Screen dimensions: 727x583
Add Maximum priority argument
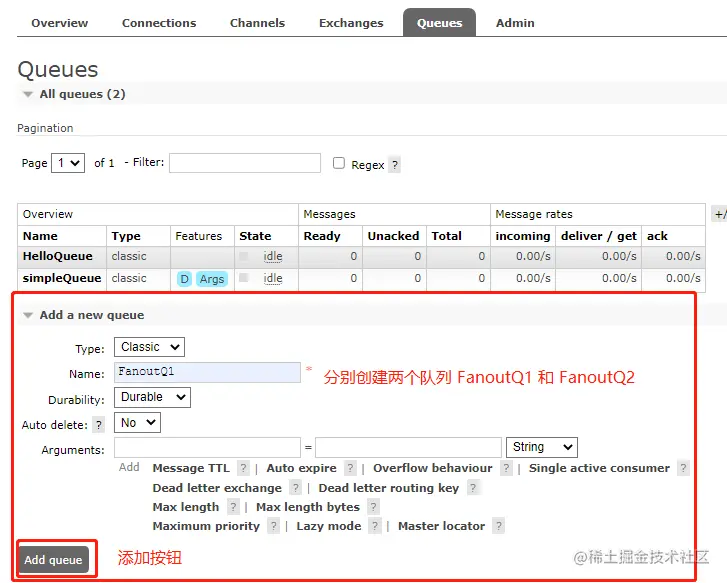[x=206, y=526]
